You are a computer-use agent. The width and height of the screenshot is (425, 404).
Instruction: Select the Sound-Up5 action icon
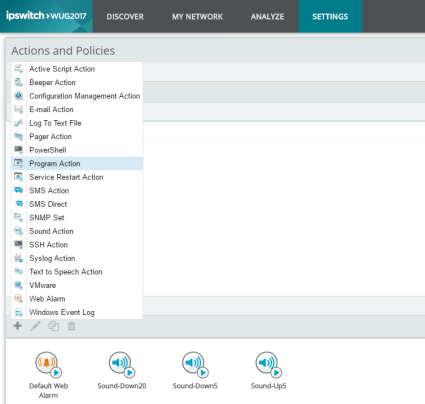click(x=268, y=364)
